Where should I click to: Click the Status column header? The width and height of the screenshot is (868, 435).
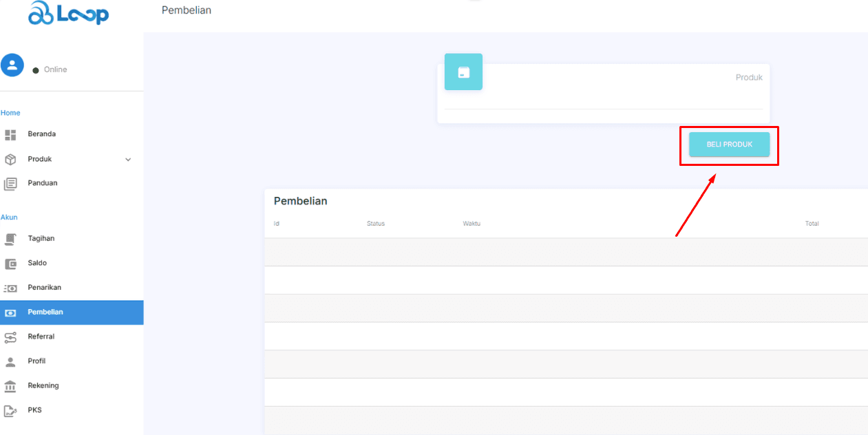pos(376,224)
